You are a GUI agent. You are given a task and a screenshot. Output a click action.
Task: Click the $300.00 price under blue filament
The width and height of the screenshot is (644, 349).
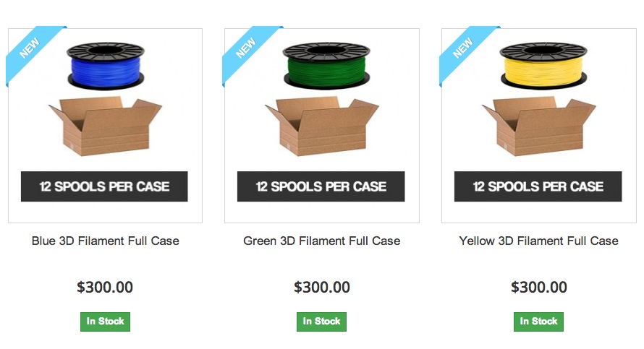(x=105, y=287)
